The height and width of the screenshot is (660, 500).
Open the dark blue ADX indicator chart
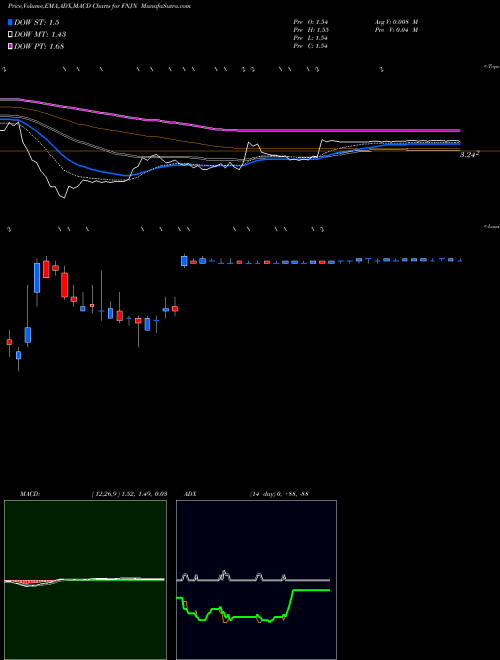(256, 580)
